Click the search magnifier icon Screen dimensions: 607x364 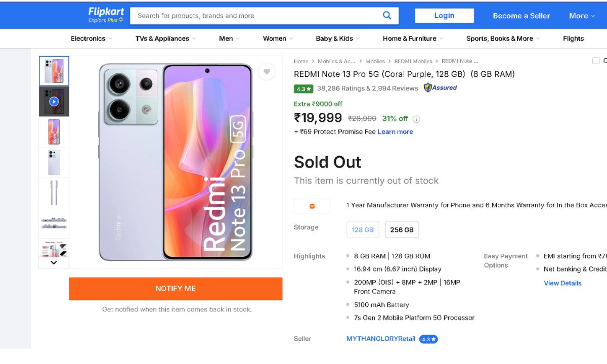(x=387, y=16)
